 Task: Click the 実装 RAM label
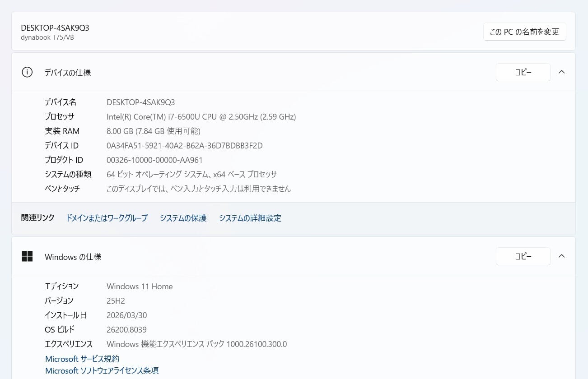[62, 131]
